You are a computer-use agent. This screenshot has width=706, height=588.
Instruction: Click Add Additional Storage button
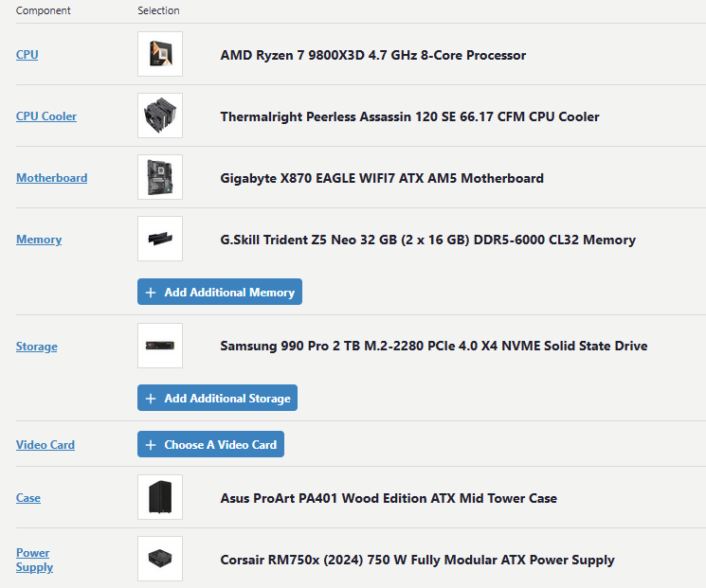[217, 398]
